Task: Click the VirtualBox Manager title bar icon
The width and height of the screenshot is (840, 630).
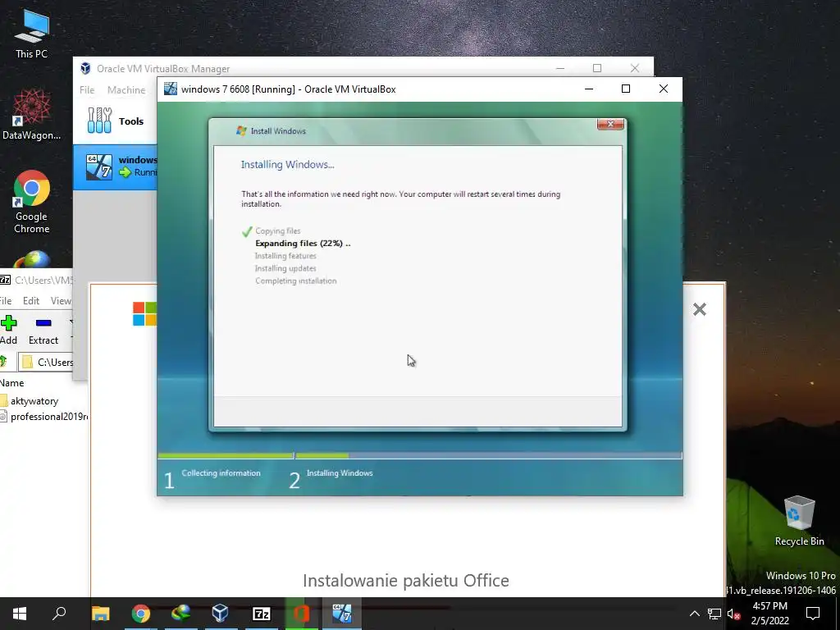Action: (x=85, y=69)
